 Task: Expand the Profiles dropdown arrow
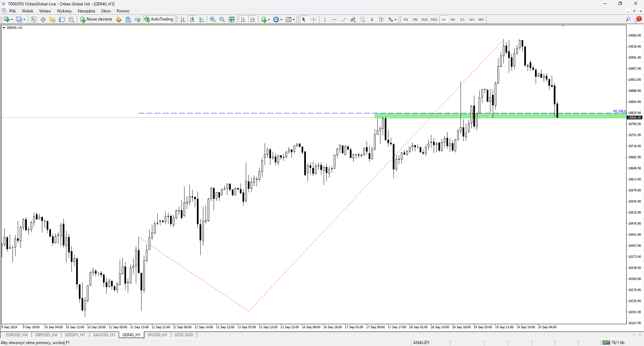click(24, 19)
